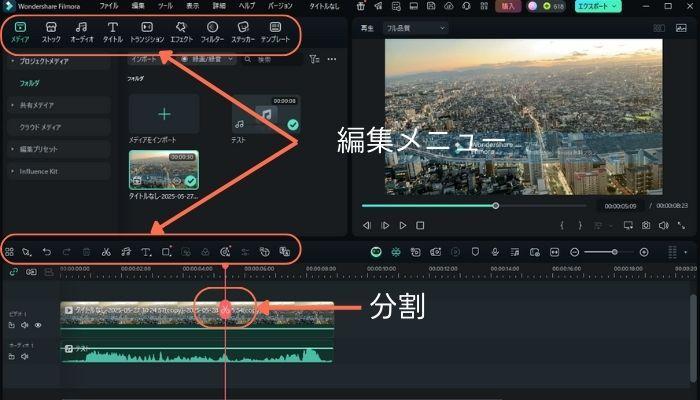Click the メディアをインポート plus tile
Image resolution: width=700 pixels, height=400 pixels.
pos(164,114)
